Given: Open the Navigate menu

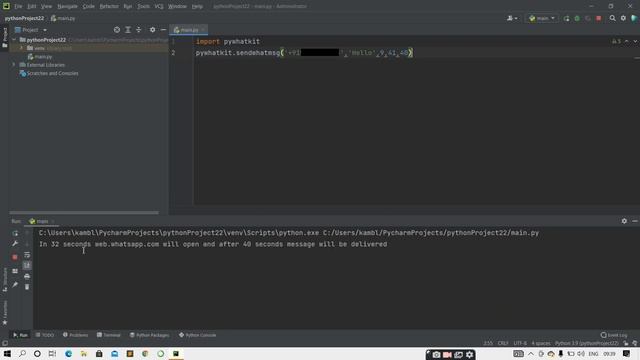Looking at the screenshot, I should pos(67,7).
